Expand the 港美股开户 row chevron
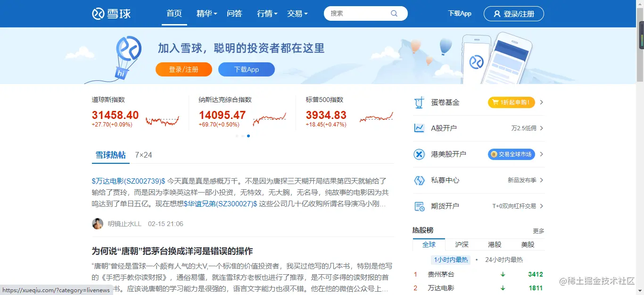The height and width of the screenshot is (295, 644). (x=541, y=154)
